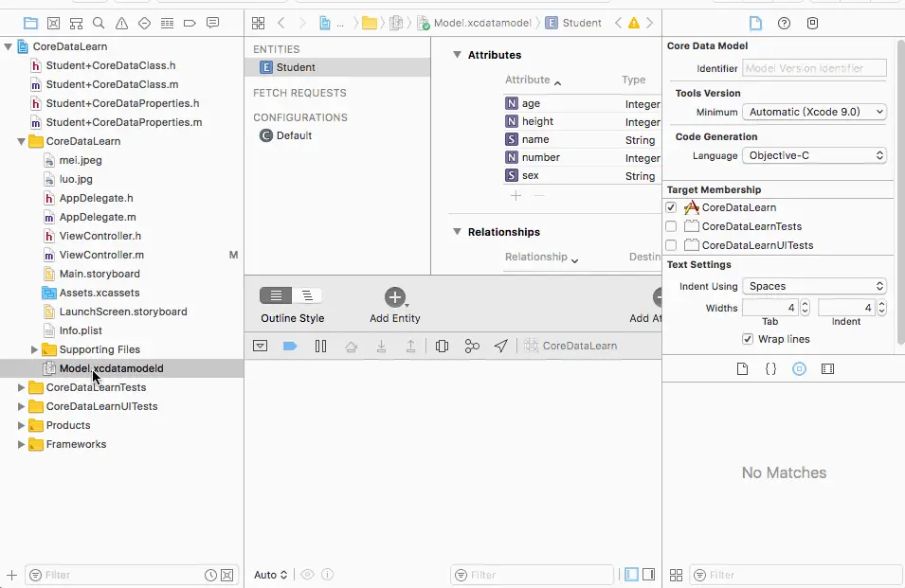905x588 pixels.
Task: Show the Quick Help inspector
Action: 784,23
